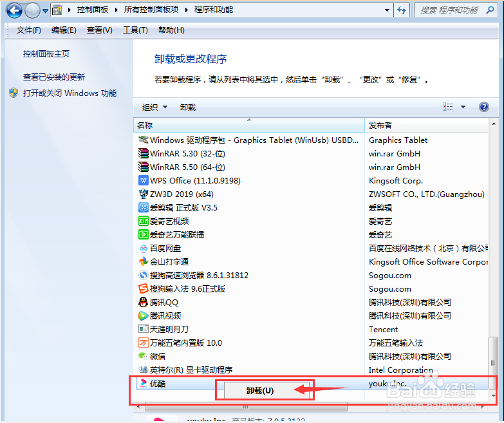504x423 pixels.
Task: Sort by the 名称 column header
Action: pos(249,125)
